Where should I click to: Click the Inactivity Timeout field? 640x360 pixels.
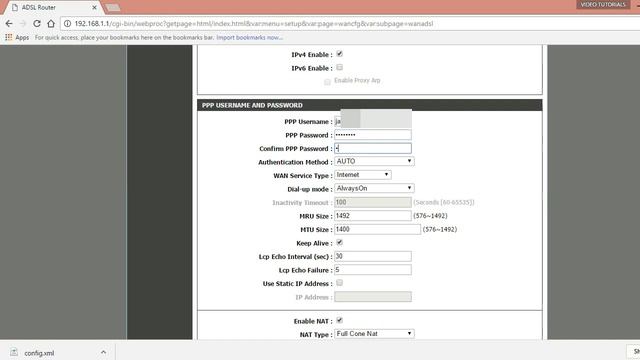click(x=373, y=202)
